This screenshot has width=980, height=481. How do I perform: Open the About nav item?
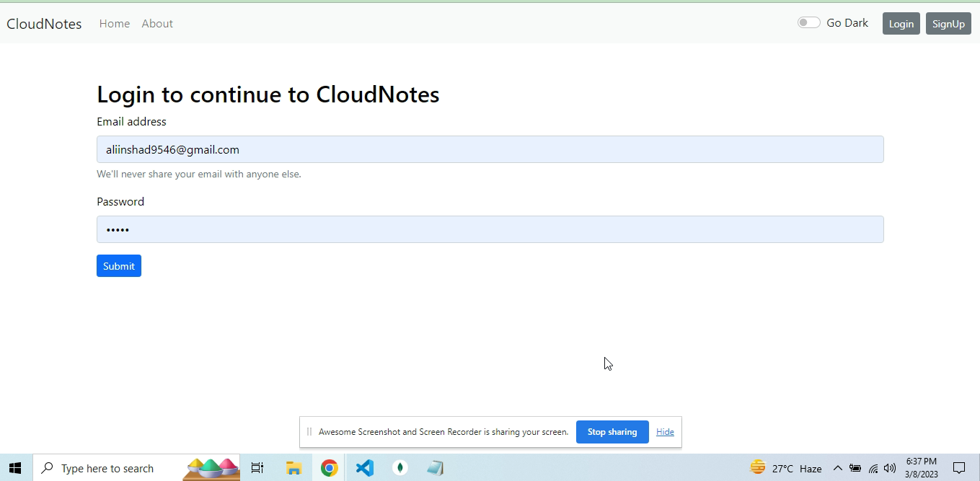click(x=157, y=24)
